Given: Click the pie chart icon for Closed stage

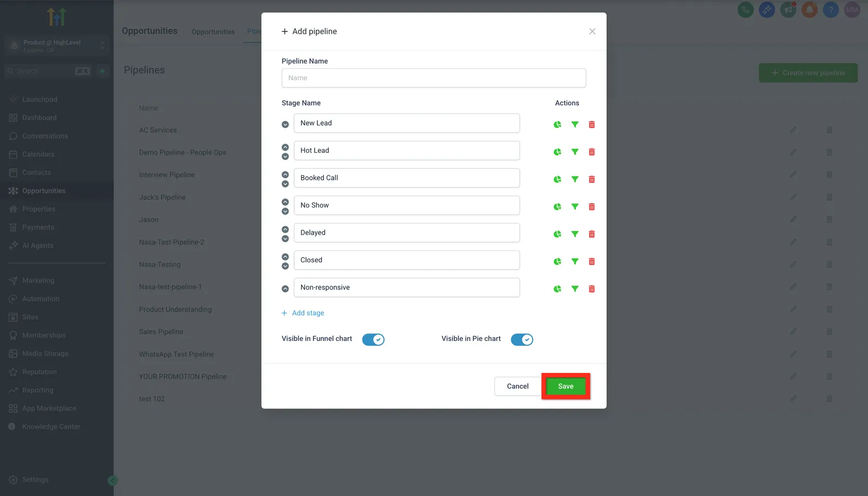Looking at the screenshot, I should (557, 261).
